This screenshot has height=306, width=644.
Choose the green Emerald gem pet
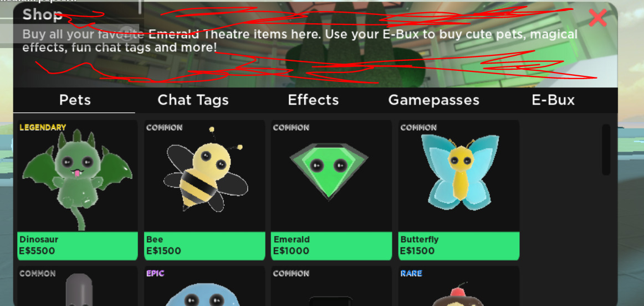(x=329, y=172)
